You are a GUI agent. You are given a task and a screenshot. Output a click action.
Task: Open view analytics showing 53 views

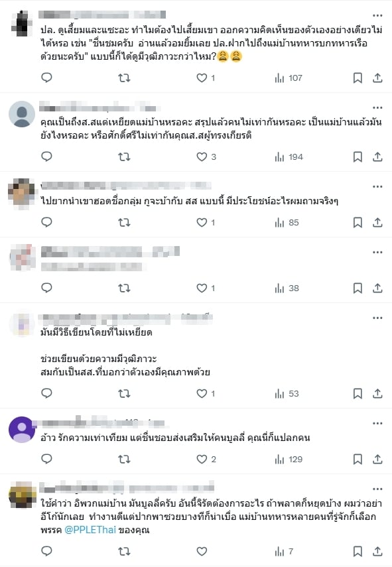click(287, 393)
